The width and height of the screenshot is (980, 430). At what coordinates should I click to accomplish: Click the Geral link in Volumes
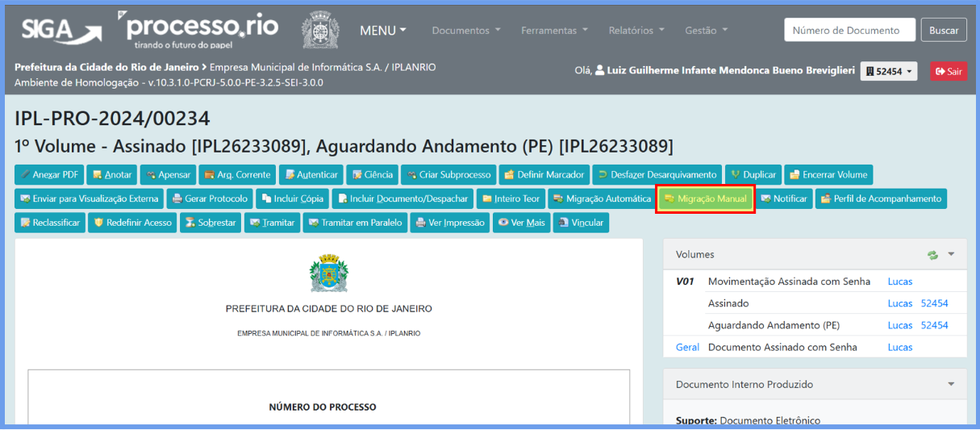coord(687,347)
